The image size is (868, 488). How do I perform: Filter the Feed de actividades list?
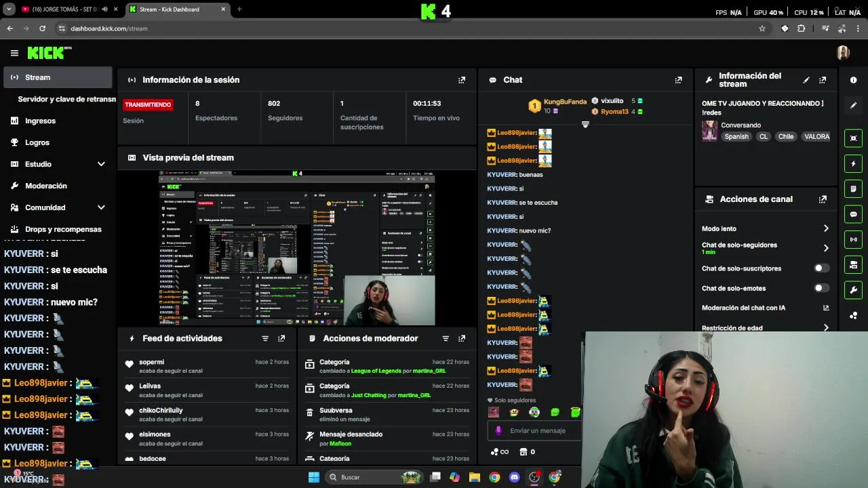[x=265, y=338]
